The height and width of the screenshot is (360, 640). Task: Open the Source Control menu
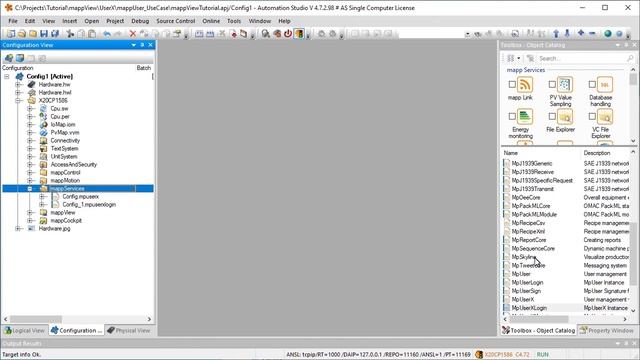pyautogui.click(x=176, y=21)
